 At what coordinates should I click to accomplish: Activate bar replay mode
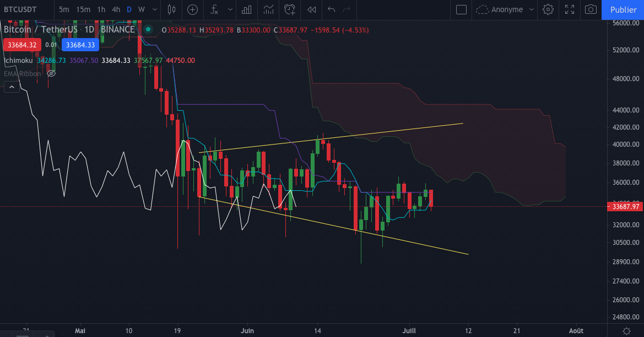[x=311, y=10]
